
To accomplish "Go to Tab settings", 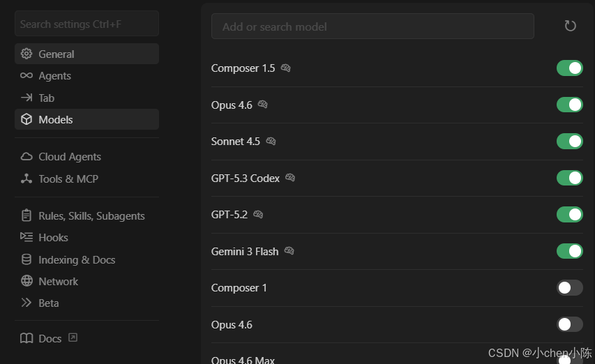I will point(86,98).
